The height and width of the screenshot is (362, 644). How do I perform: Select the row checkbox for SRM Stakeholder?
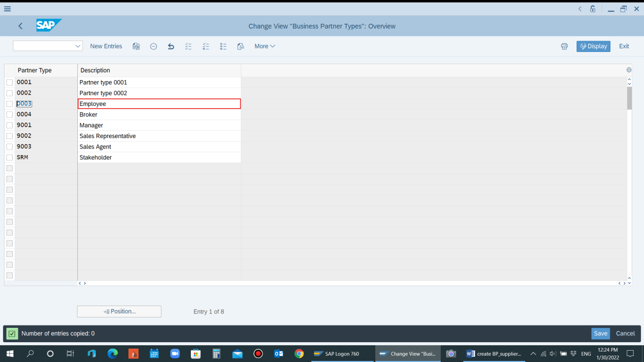tap(9, 157)
